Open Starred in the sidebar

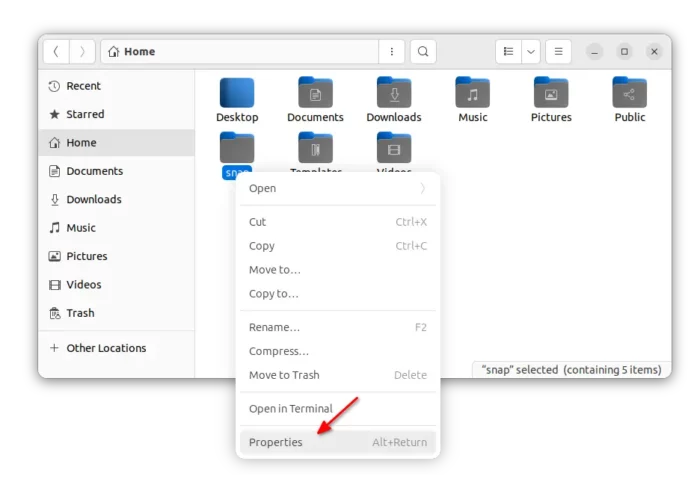(x=117, y=114)
